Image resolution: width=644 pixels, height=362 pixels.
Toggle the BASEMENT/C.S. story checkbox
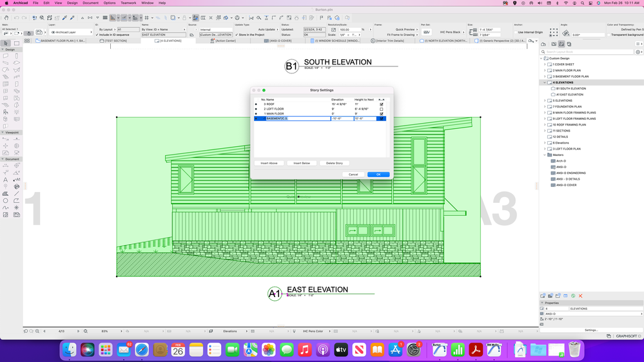pos(382,119)
